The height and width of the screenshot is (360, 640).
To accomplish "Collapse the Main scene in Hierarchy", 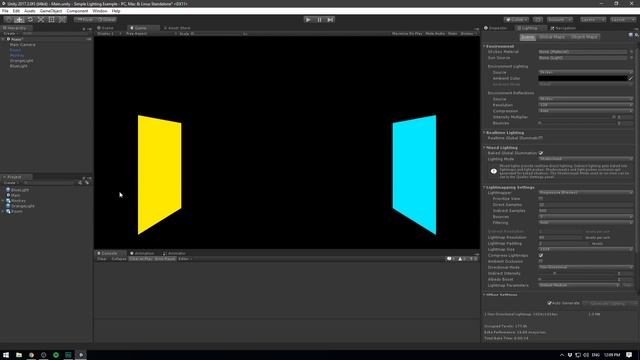I will pos(4,39).
